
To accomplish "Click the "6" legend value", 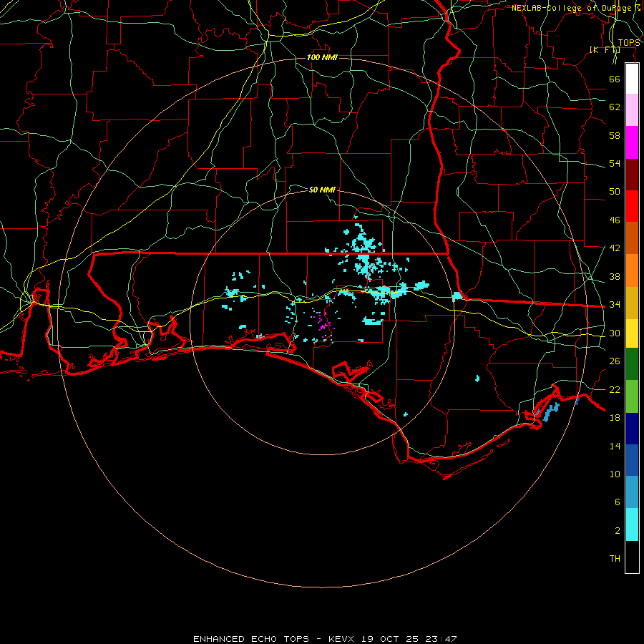I will (x=618, y=502).
